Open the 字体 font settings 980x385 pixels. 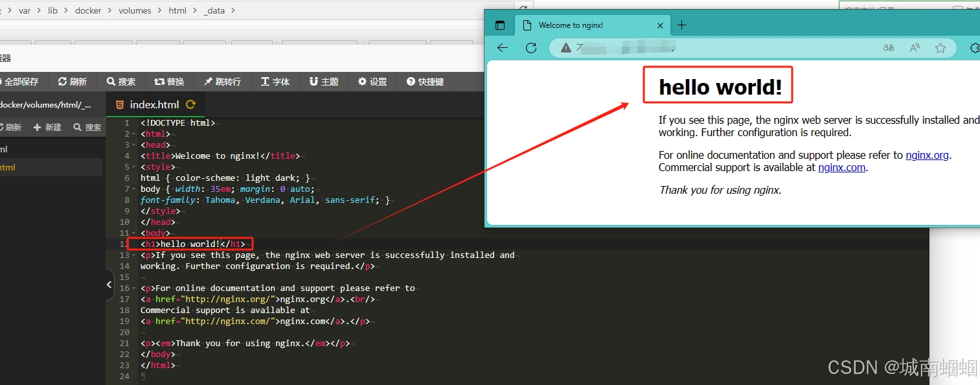point(275,82)
